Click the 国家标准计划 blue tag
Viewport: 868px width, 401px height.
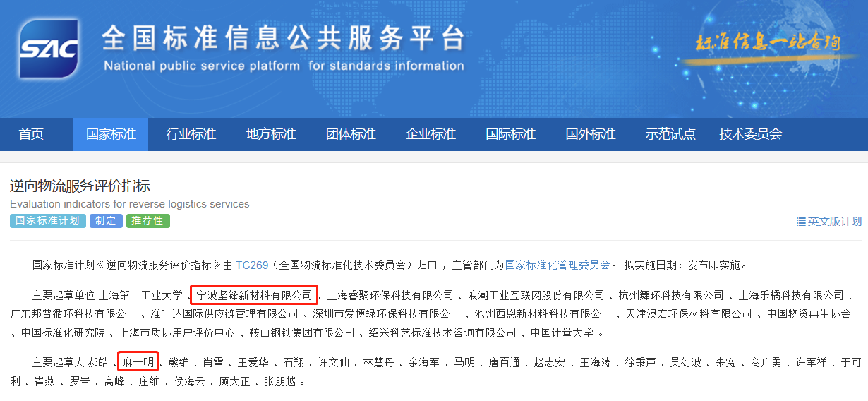point(47,221)
